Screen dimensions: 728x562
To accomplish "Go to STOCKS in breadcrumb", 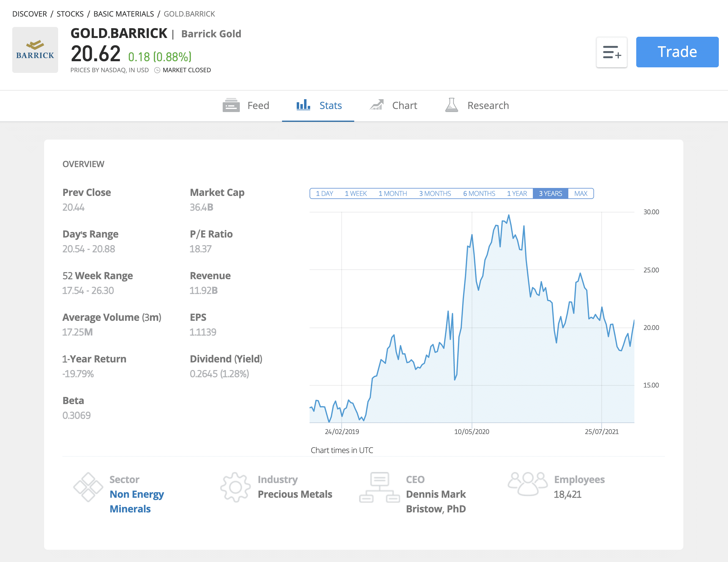I will (70, 14).
